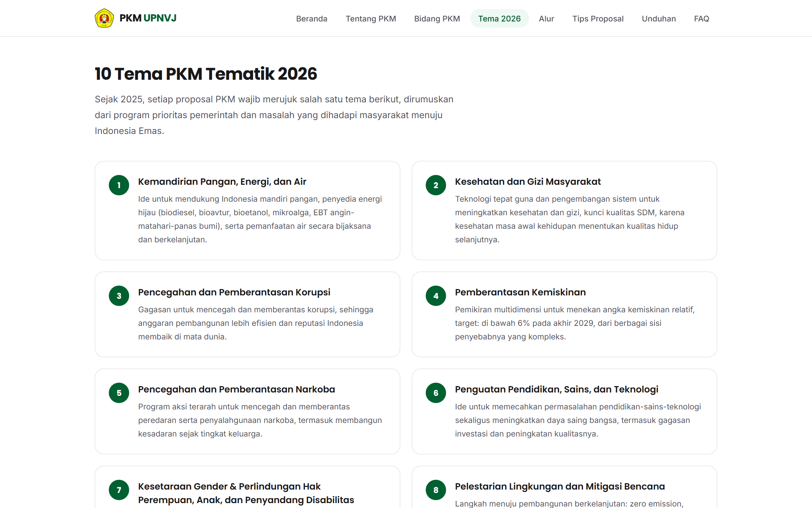Viewport: 812px width, 508px height.
Task: Click number 8 badge on Pelestarian Lingkungan card
Action: 436,490
